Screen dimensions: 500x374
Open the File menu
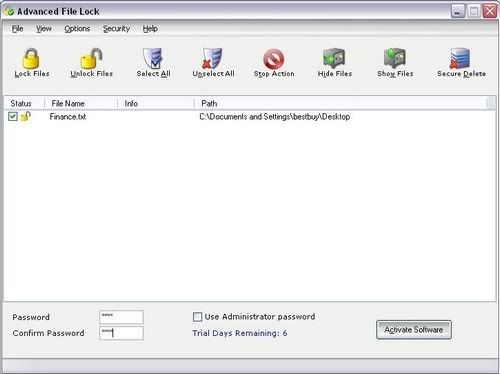coord(17,29)
